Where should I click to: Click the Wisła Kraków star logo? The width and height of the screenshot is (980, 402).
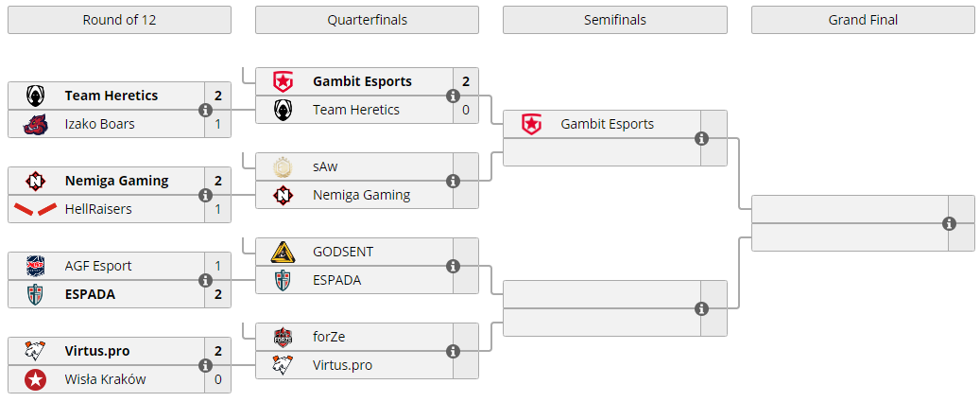(35, 379)
